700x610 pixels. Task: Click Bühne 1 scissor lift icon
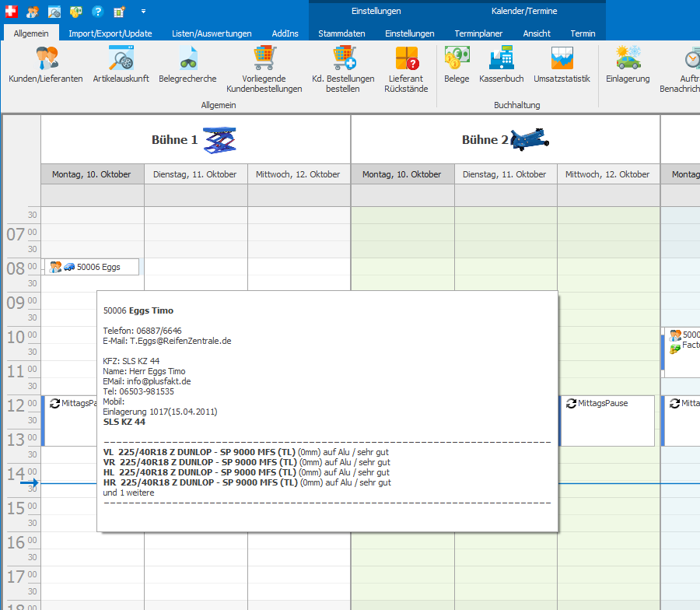(x=219, y=140)
